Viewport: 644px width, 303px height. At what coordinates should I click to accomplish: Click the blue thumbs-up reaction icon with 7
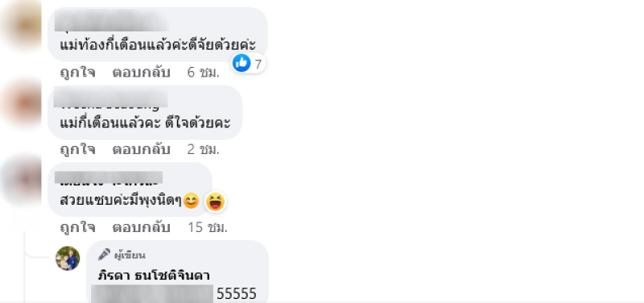pyautogui.click(x=242, y=64)
